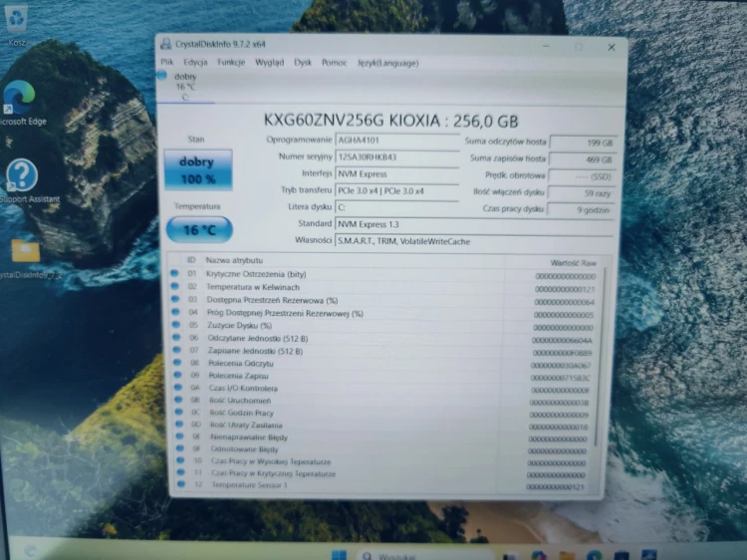Click the dobry 100 % health status button
Image resolution: width=747 pixels, height=560 pixels.
tap(198, 170)
